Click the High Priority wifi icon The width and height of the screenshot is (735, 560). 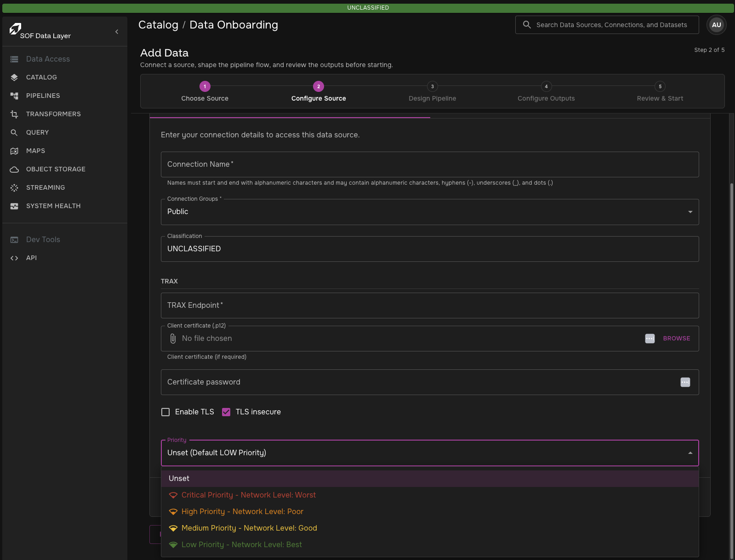click(173, 512)
